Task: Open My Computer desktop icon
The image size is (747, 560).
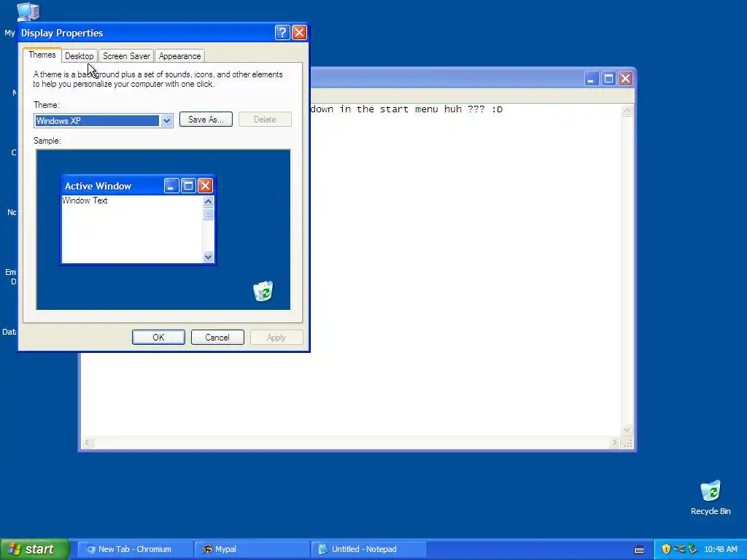Action: 28,12
